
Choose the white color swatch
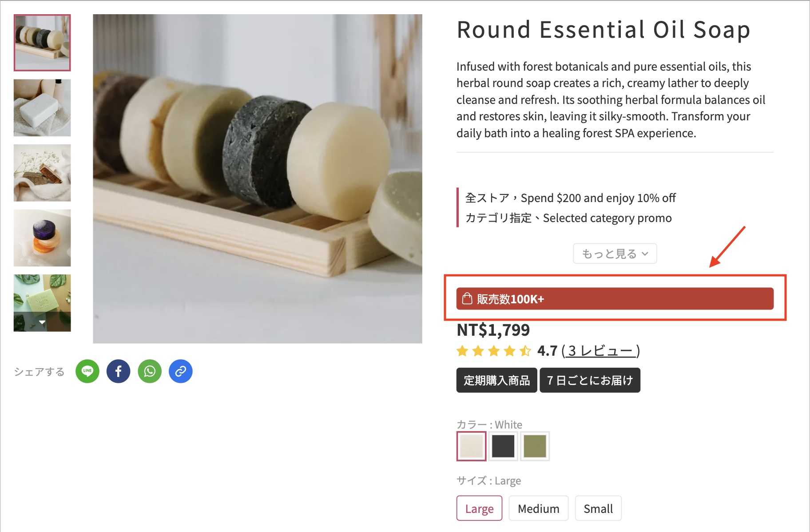[471, 446]
